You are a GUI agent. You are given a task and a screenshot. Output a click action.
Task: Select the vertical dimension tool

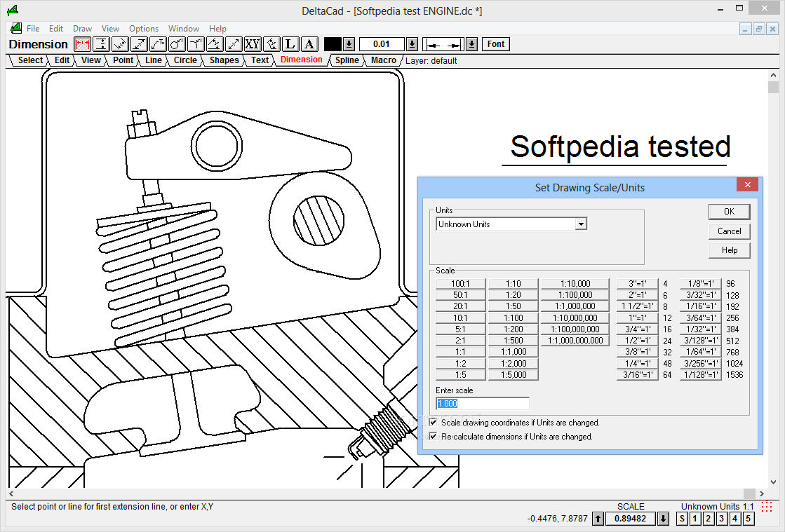click(x=102, y=44)
